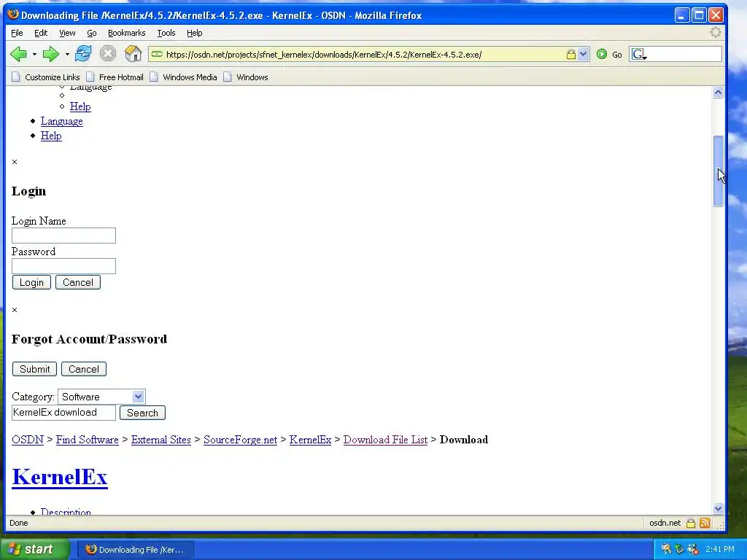Screen dimensions: 747x560
Task: Click the Firefox throbber activity icon
Action: pos(715,32)
